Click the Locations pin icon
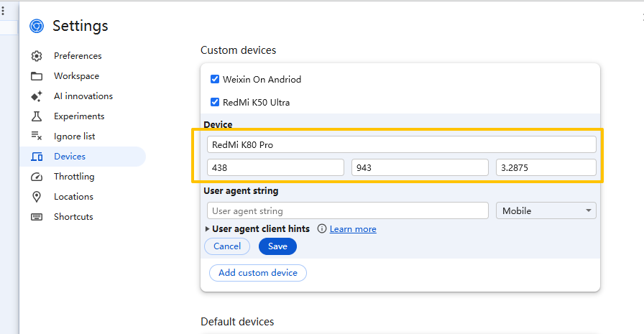The width and height of the screenshot is (644, 334). (x=37, y=197)
